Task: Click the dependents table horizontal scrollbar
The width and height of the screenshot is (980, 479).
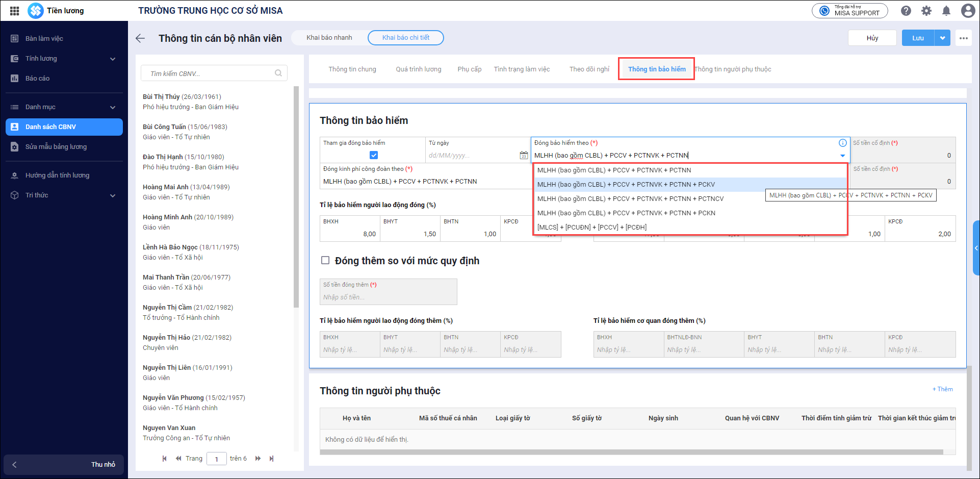Action: point(631,452)
